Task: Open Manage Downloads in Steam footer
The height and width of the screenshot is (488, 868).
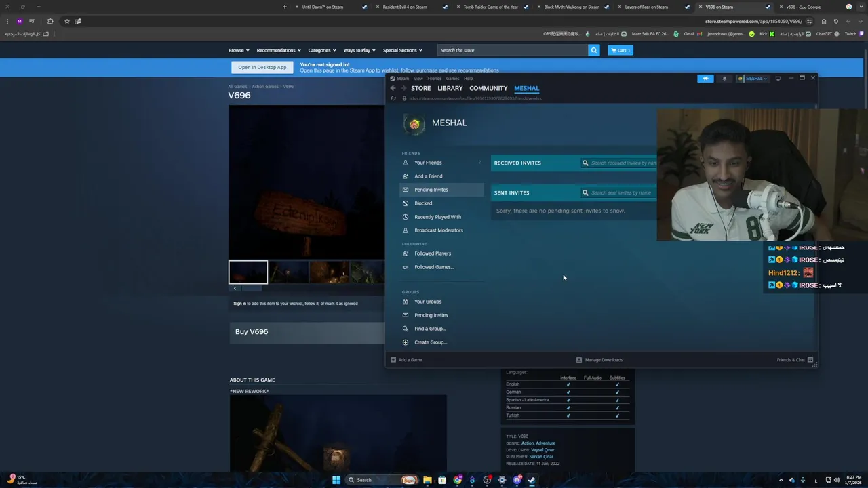Action: [x=599, y=360]
